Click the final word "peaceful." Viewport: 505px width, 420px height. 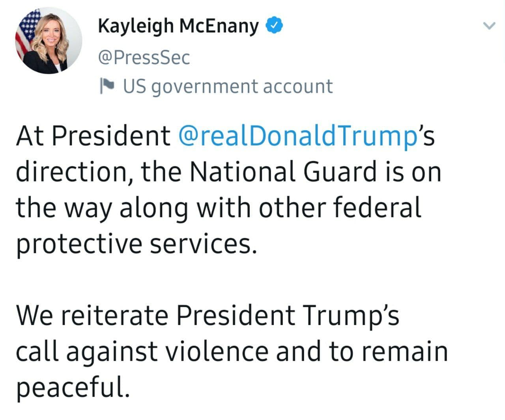coord(73,387)
